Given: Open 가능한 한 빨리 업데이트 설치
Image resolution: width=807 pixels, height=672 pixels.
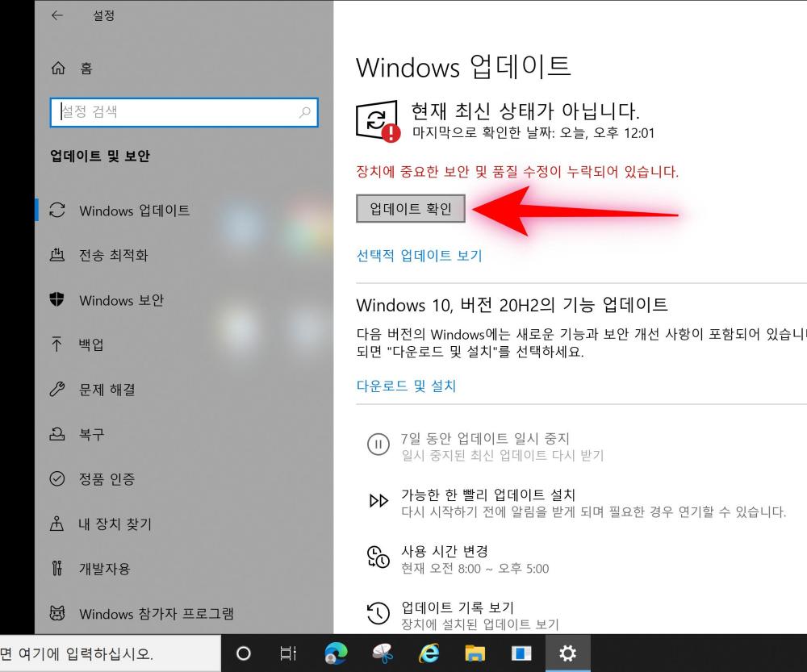Looking at the screenshot, I should tap(488, 495).
